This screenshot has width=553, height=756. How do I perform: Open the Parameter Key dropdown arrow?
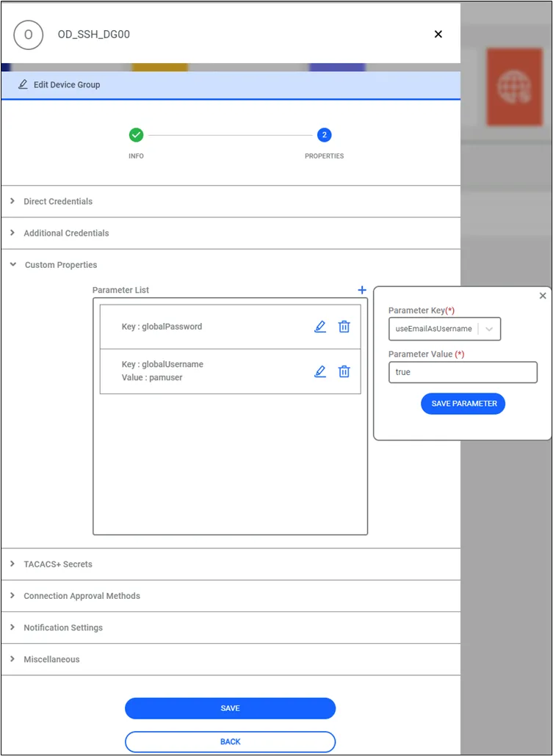[489, 329]
